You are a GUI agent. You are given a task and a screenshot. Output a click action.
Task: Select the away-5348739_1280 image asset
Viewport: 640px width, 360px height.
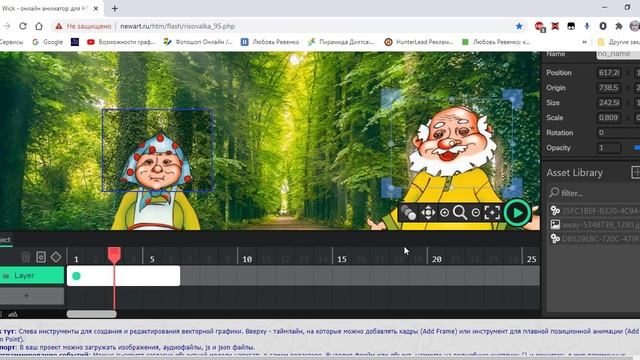[595, 224]
